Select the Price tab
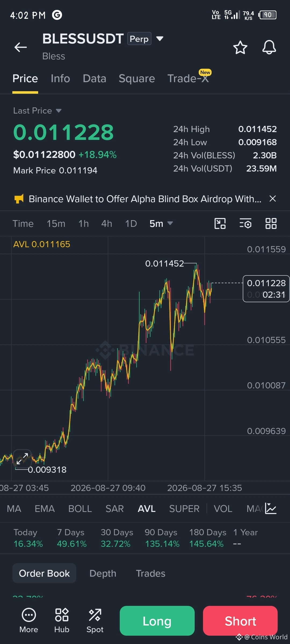 point(25,78)
